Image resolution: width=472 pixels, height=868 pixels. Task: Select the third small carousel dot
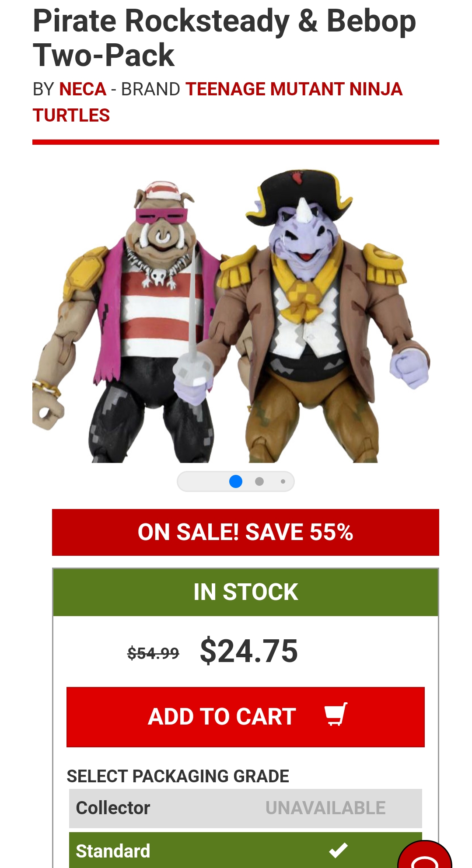[x=283, y=481]
